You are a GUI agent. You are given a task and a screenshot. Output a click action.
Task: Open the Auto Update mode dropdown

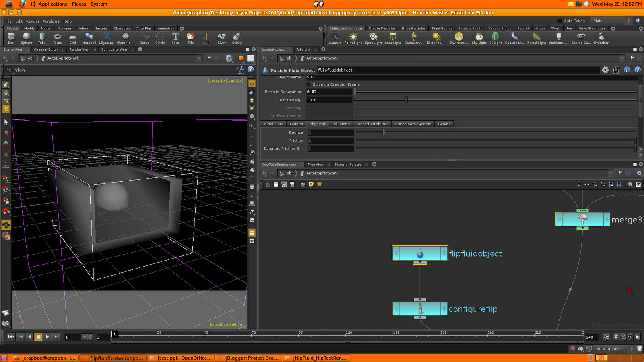pos(614,349)
